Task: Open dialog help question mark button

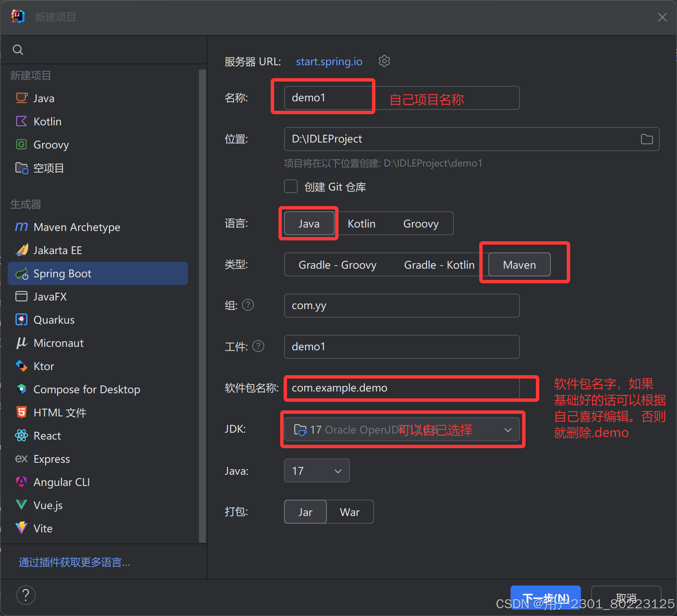Action: [26, 595]
